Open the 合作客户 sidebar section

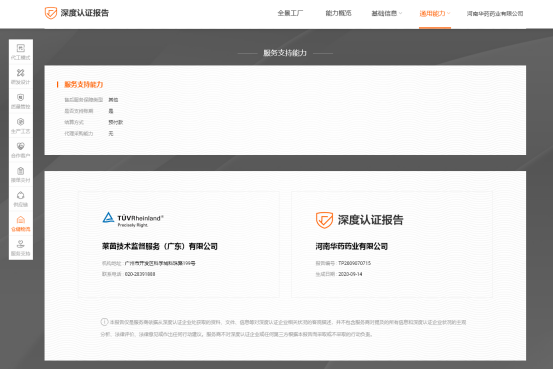20,150
